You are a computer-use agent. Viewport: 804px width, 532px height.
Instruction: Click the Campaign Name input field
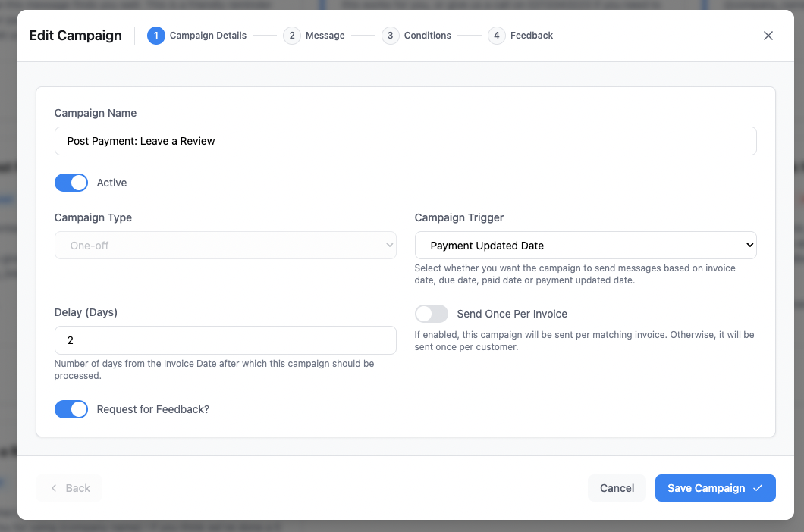[406, 141]
